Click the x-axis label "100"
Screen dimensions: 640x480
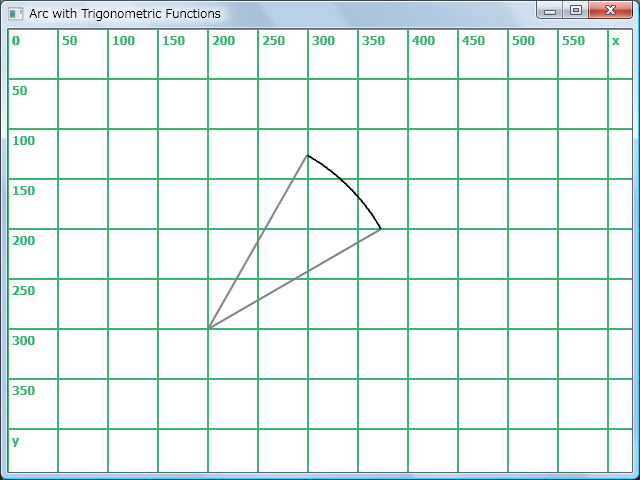[124, 41]
